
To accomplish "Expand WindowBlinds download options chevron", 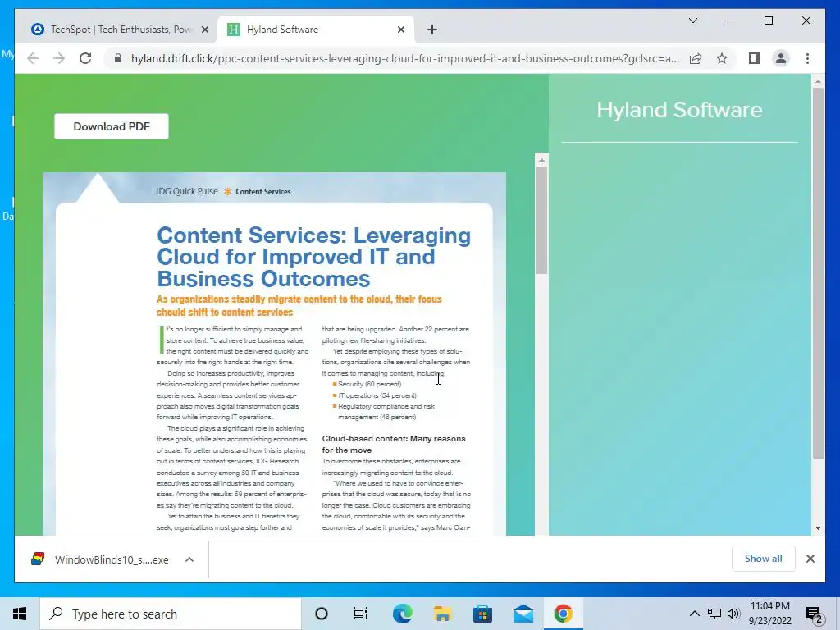I will coord(189,559).
